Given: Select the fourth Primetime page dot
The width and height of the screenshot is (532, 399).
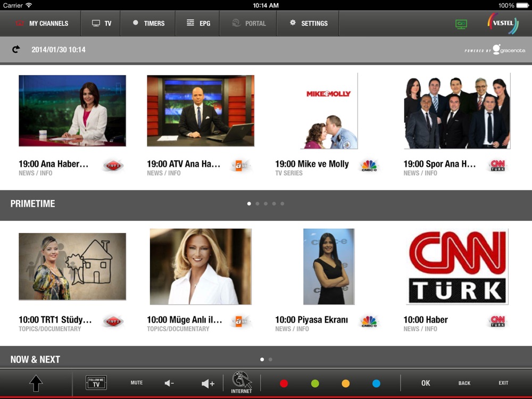Looking at the screenshot, I should pyautogui.click(x=274, y=204).
